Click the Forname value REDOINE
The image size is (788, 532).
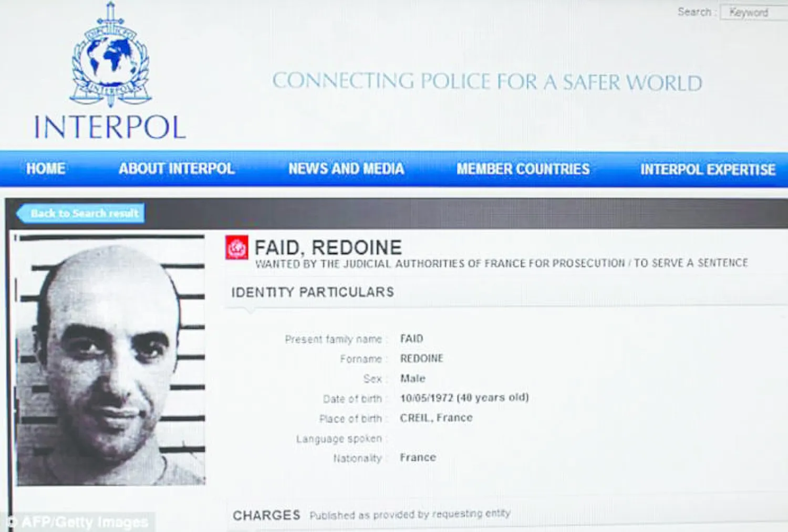pyautogui.click(x=421, y=359)
